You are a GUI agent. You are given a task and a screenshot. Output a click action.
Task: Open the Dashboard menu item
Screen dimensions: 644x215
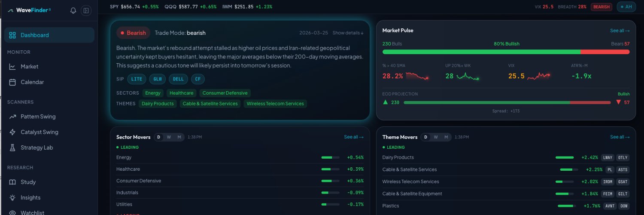pyautogui.click(x=49, y=35)
